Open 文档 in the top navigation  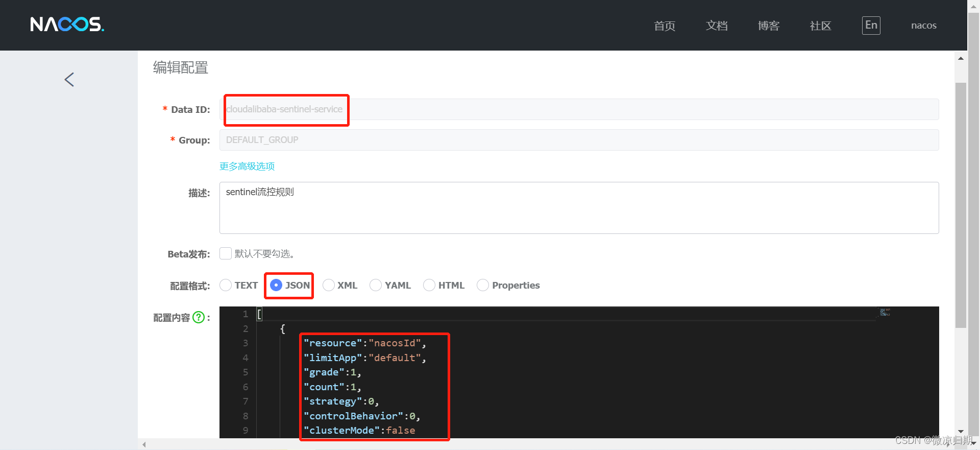point(717,26)
